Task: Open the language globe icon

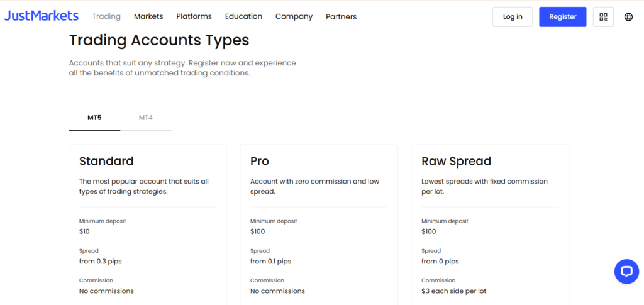Action: pos(628,17)
